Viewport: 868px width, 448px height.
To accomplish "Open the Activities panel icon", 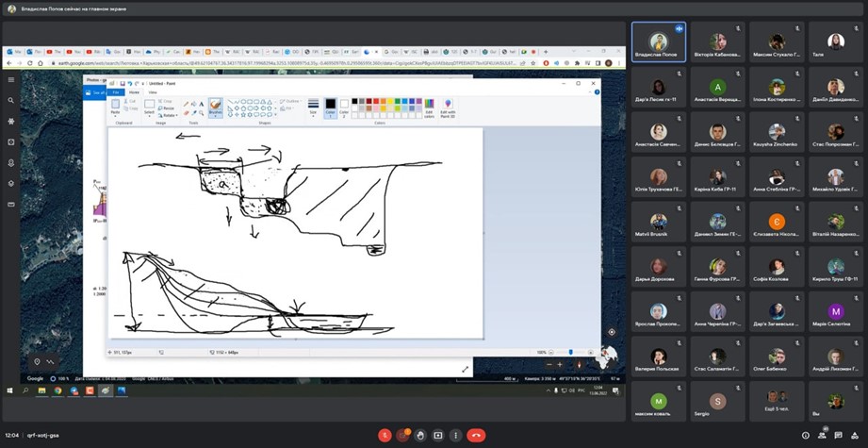I will tap(855, 435).
